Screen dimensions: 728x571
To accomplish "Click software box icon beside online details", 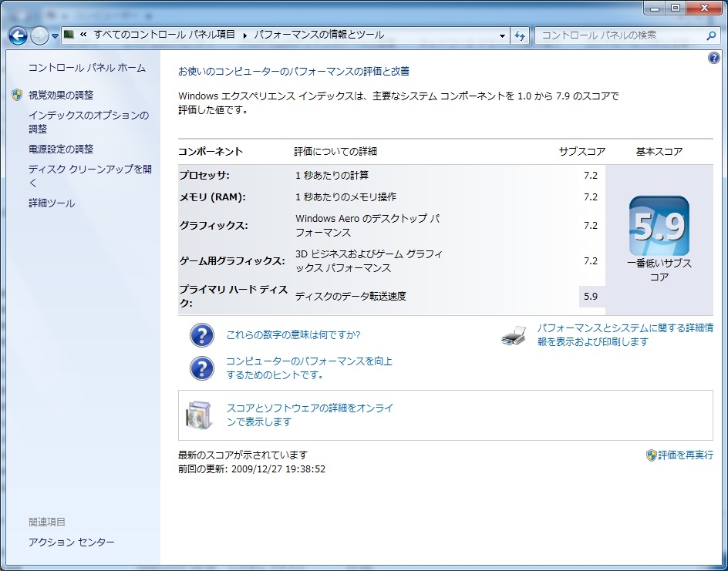I will tap(200, 415).
